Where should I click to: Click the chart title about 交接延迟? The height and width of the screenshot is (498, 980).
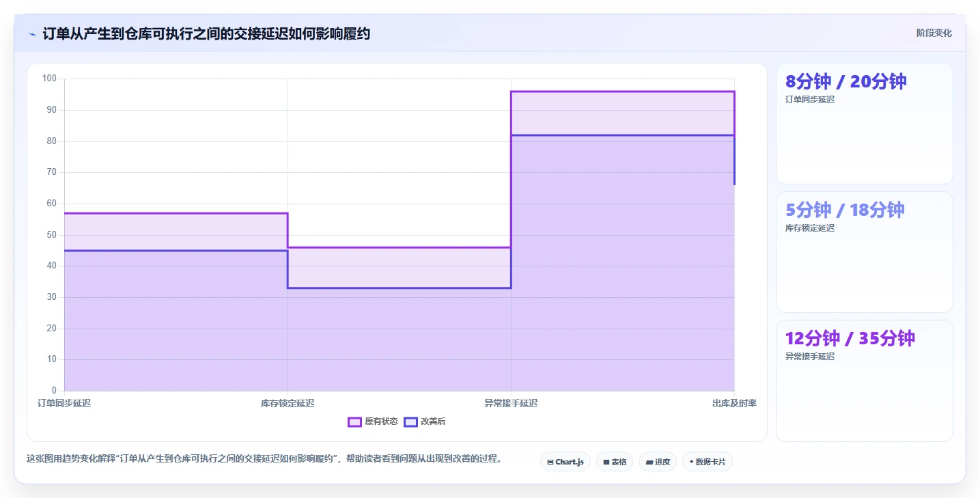point(206,34)
